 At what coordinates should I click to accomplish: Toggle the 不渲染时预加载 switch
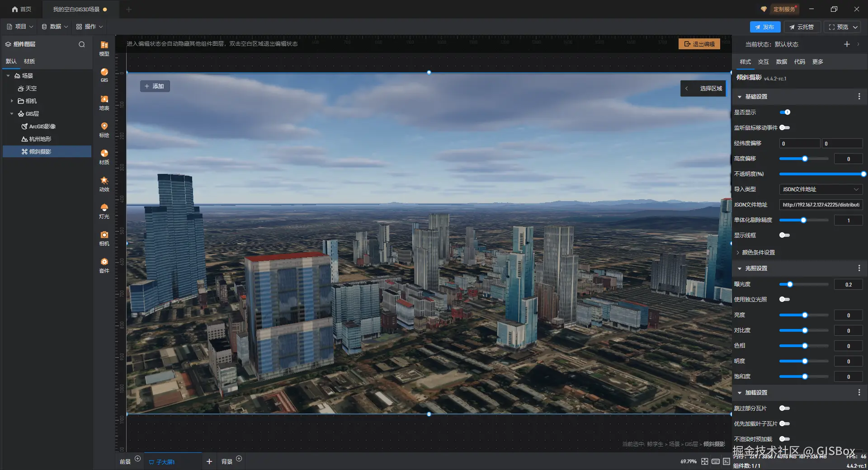tap(785, 439)
